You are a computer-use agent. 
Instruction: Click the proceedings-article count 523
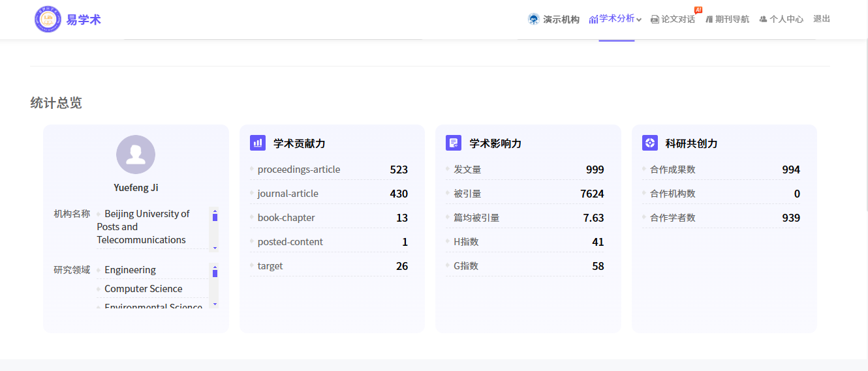tap(399, 170)
